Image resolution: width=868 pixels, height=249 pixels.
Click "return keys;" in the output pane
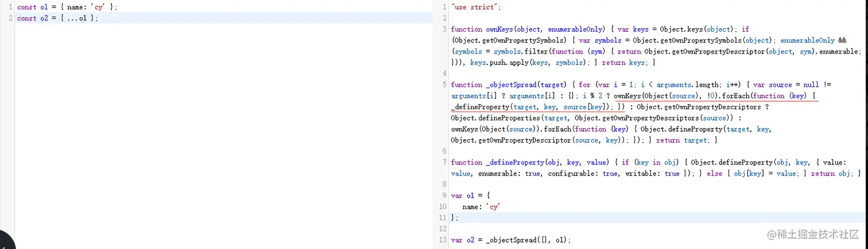(x=626, y=63)
